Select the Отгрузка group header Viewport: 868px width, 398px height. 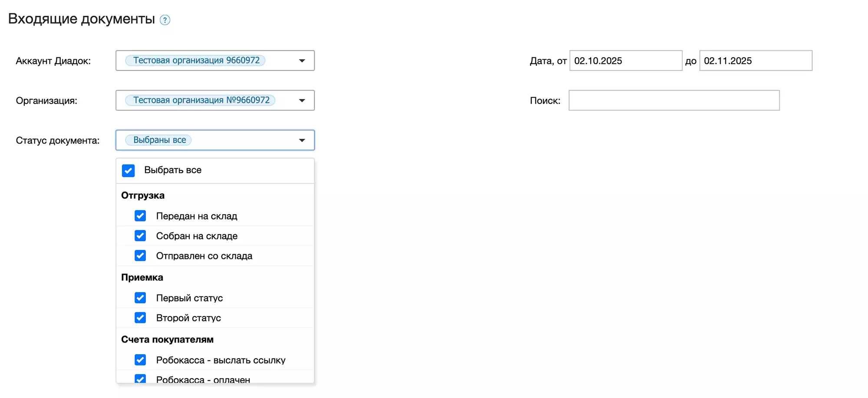143,196
